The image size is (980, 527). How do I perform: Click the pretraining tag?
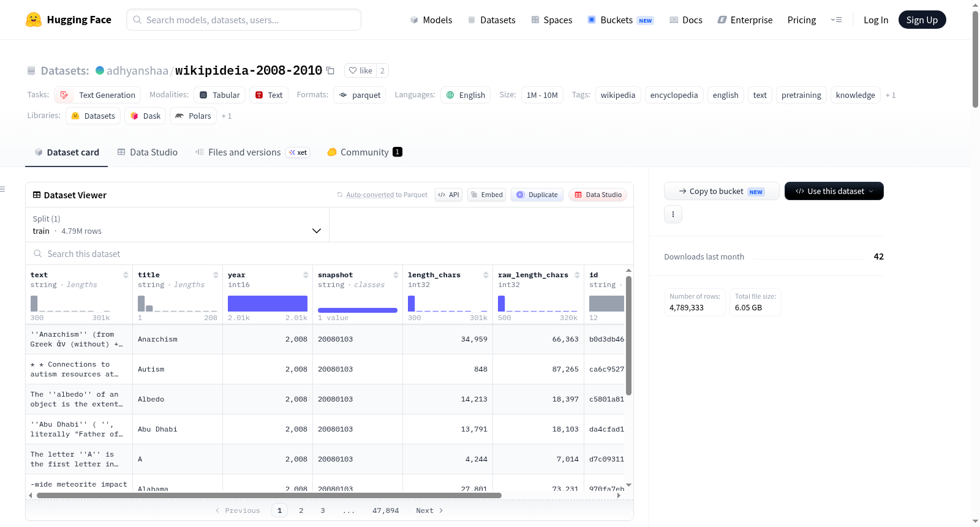pyautogui.click(x=801, y=95)
